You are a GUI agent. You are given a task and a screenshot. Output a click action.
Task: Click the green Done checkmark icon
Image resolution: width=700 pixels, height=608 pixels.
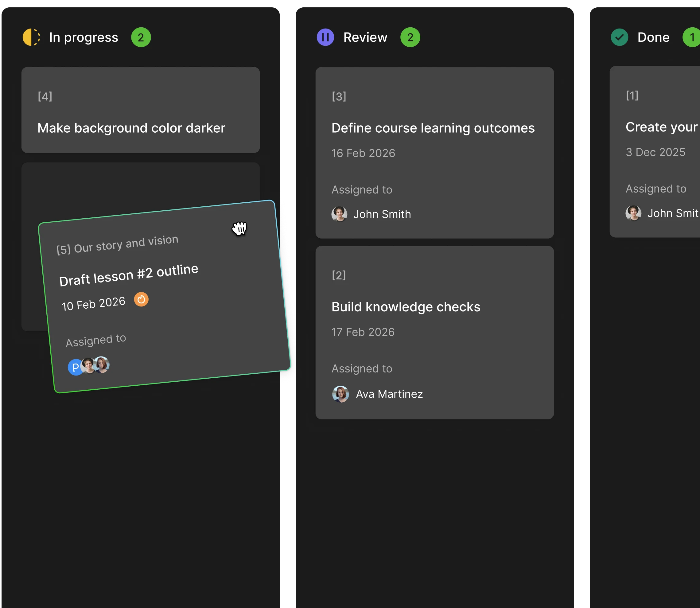point(619,37)
